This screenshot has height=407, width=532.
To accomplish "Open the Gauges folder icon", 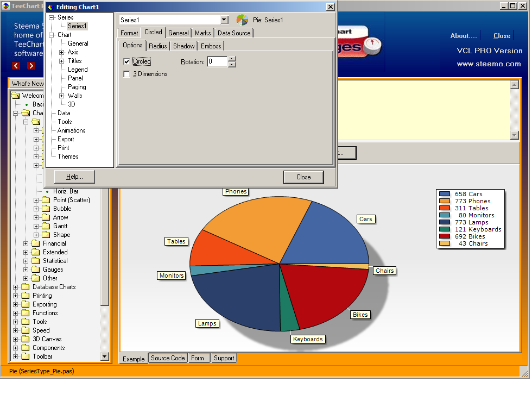I will point(36,270).
